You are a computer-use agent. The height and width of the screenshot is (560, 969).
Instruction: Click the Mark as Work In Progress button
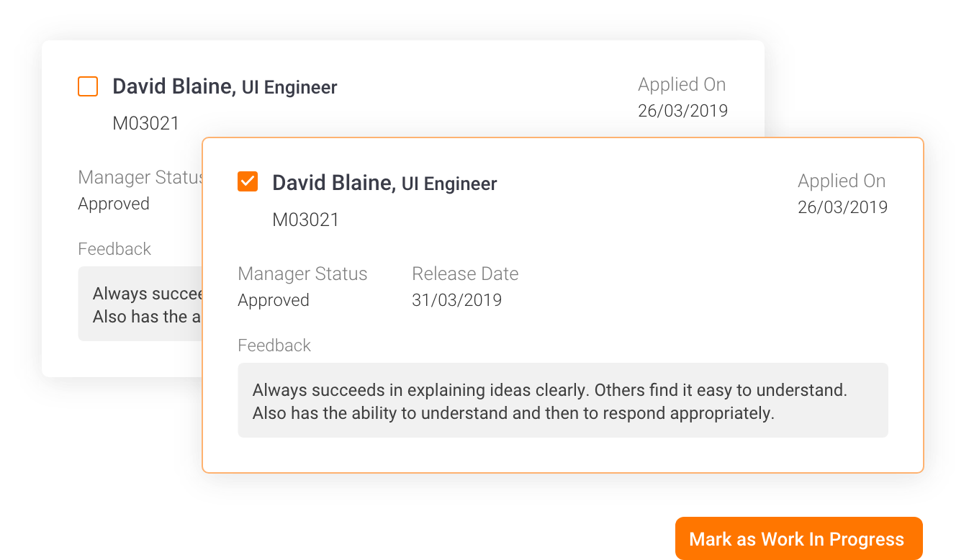798,539
